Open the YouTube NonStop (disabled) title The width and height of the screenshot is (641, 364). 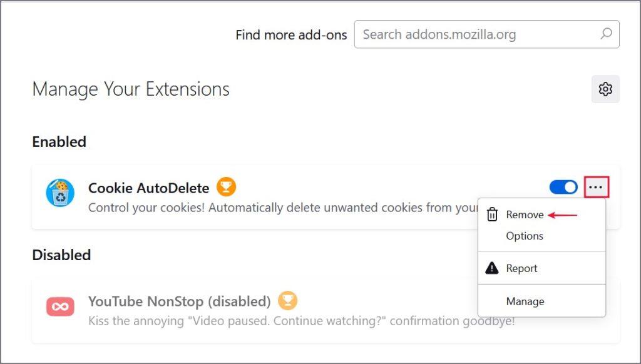click(180, 301)
